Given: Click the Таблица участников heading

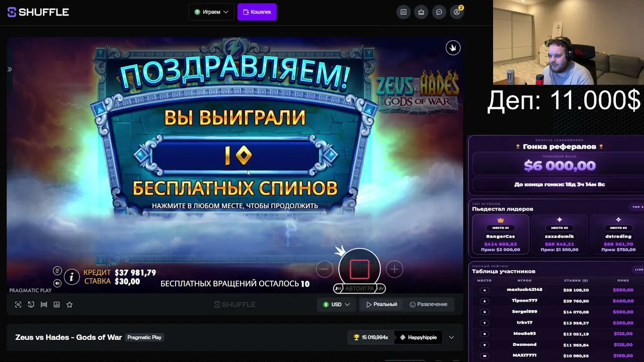Looking at the screenshot, I should [x=504, y=271].
